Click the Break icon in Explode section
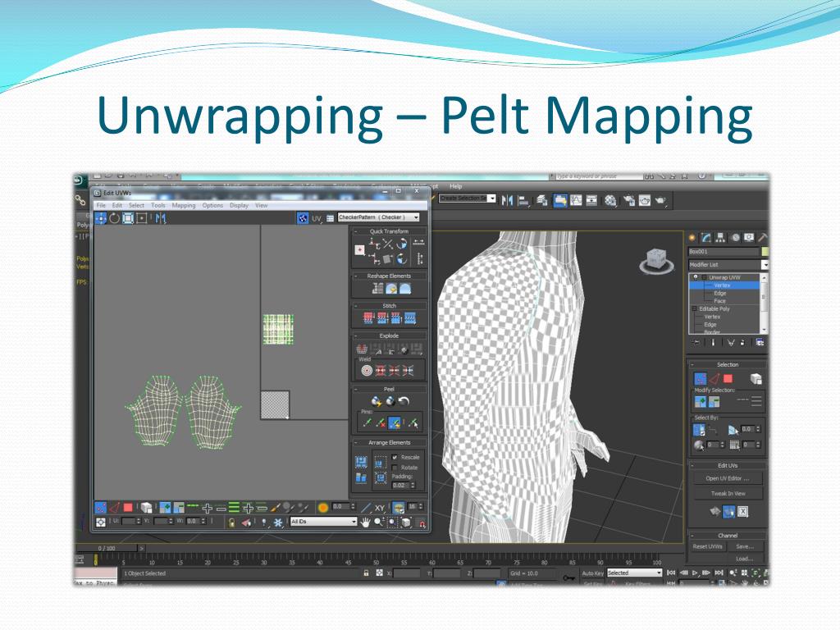The height and width of the screenshot is (630, 840). [x=362, y=349]
